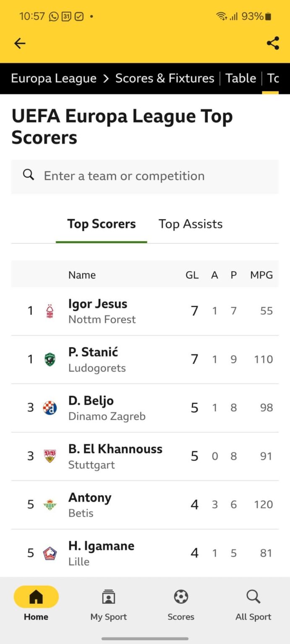The image size is (290, 644).
Task: Select the Antony player name
Action: coord(90,498)
